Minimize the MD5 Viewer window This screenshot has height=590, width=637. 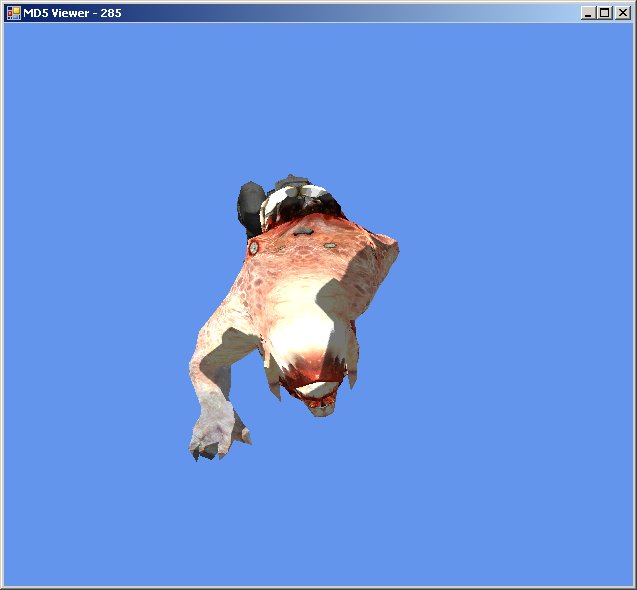[588, 13]
